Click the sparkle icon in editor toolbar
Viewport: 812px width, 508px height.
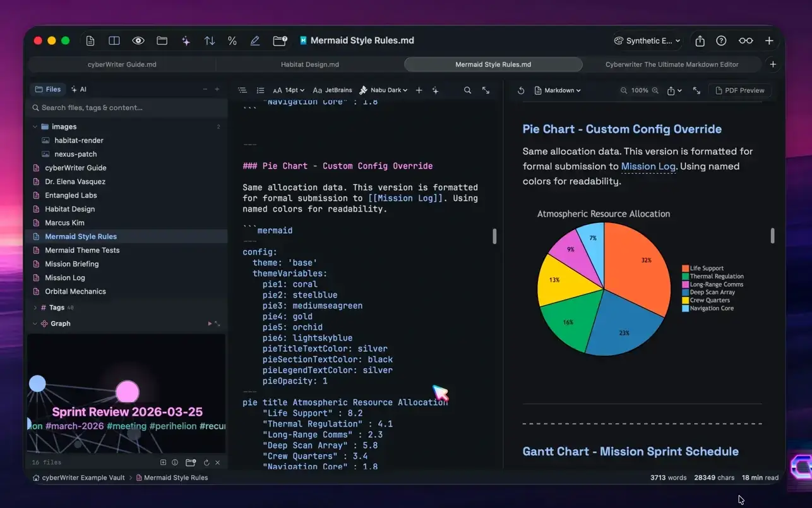435,90
